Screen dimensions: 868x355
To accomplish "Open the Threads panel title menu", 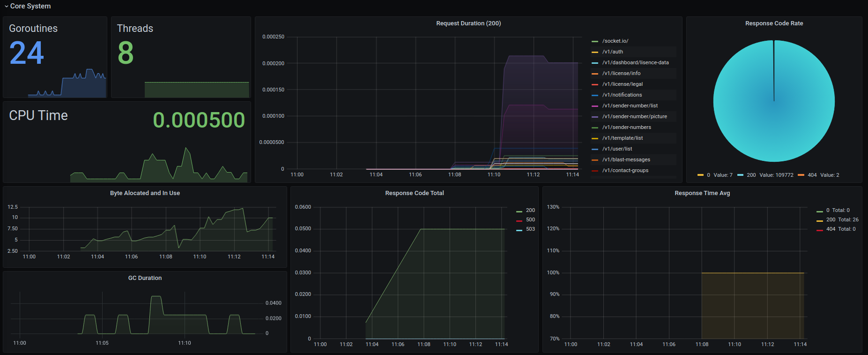I will [x=135, y=29].
